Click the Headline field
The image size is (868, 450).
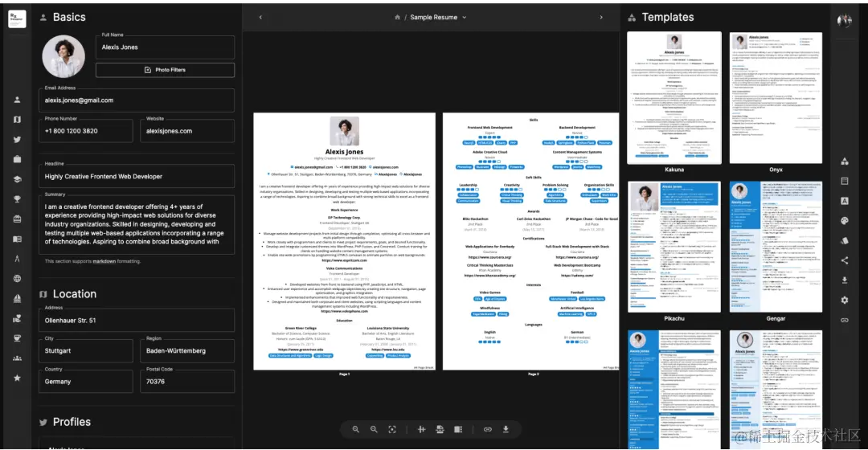tap(137, 177)
